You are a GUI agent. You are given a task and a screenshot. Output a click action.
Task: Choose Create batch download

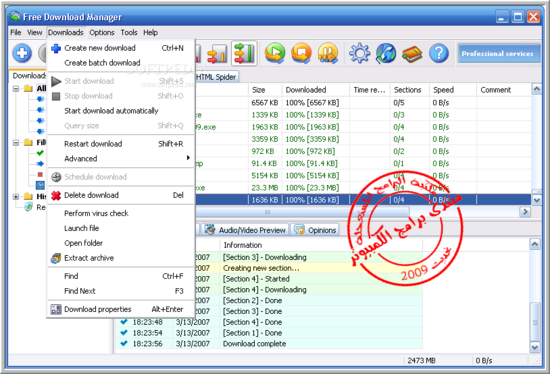[121, 63]
